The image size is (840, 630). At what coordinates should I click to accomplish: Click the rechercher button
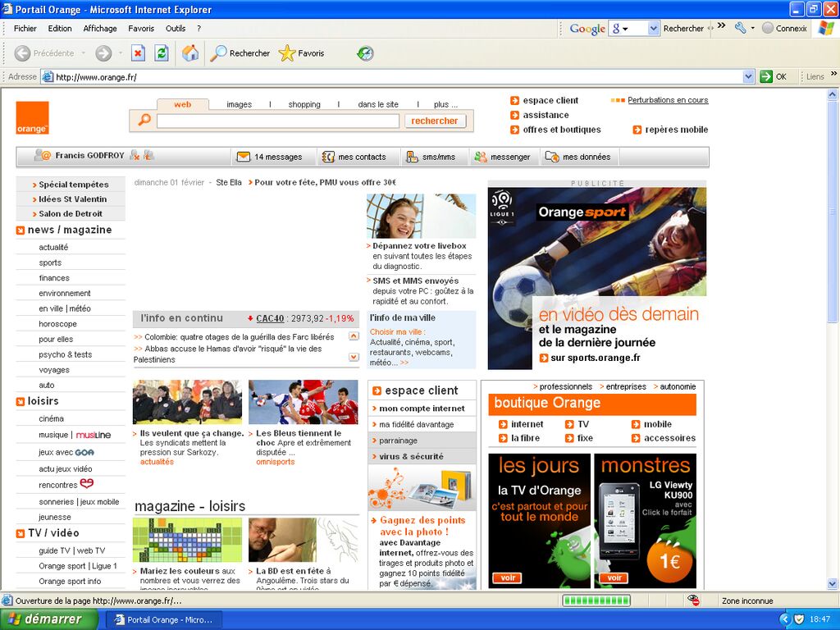point(435,120)
